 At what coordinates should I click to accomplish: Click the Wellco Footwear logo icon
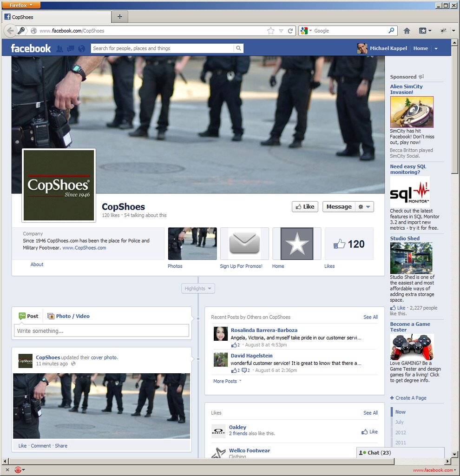coord(218,453)
